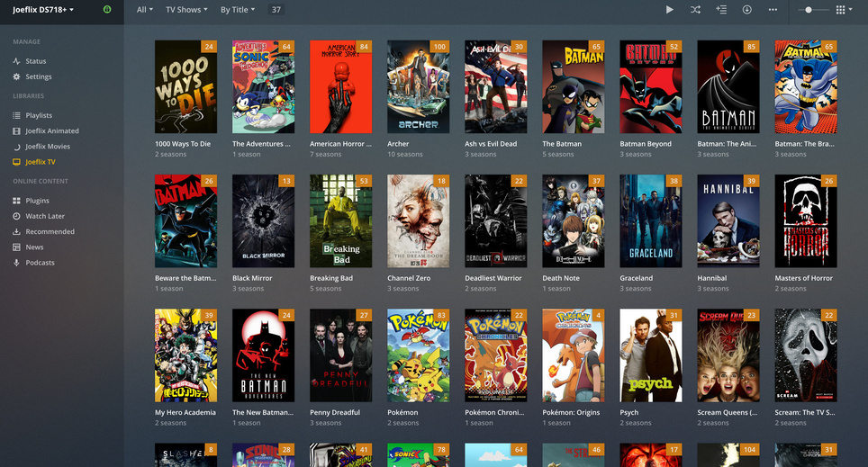Click the 100 unwatched badge on Archer
The image size is (868, 467).
[x=440, y=47]
